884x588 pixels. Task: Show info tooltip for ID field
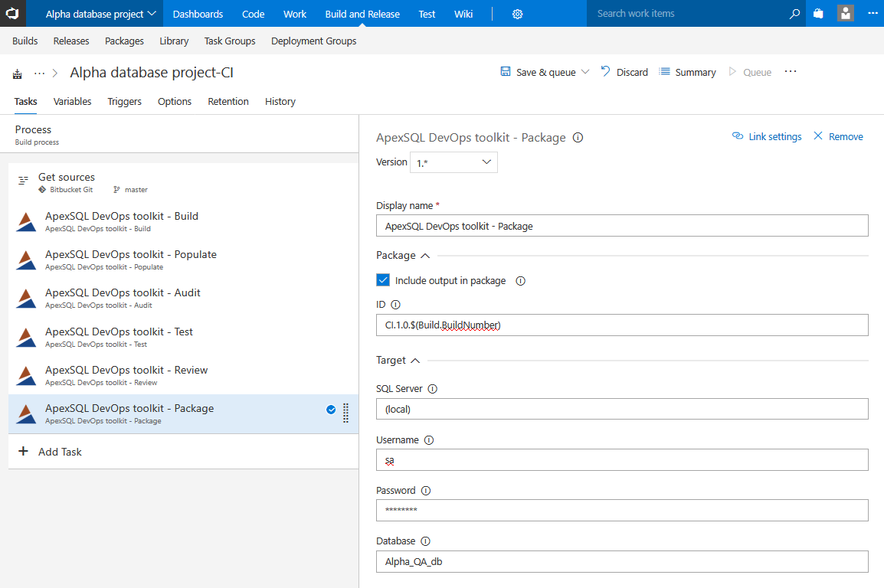(x=396, y=305)
